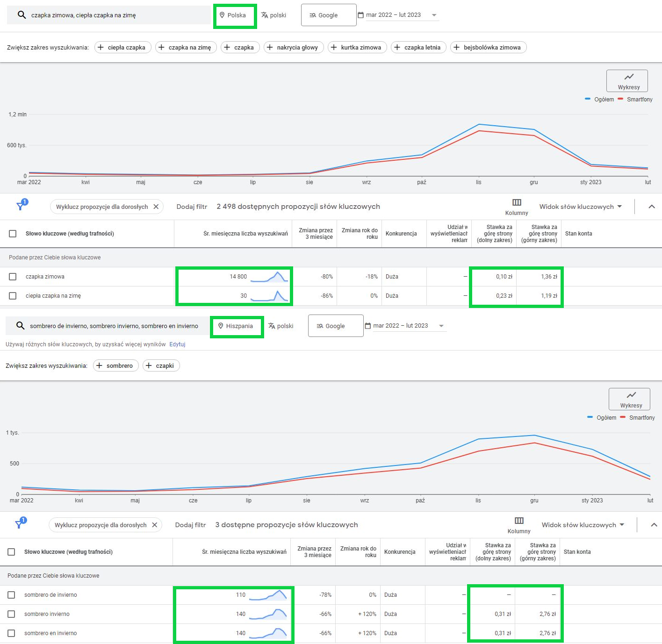
Task: Select all keywords checkbox in top table header
Action: (x=13, y=234)
